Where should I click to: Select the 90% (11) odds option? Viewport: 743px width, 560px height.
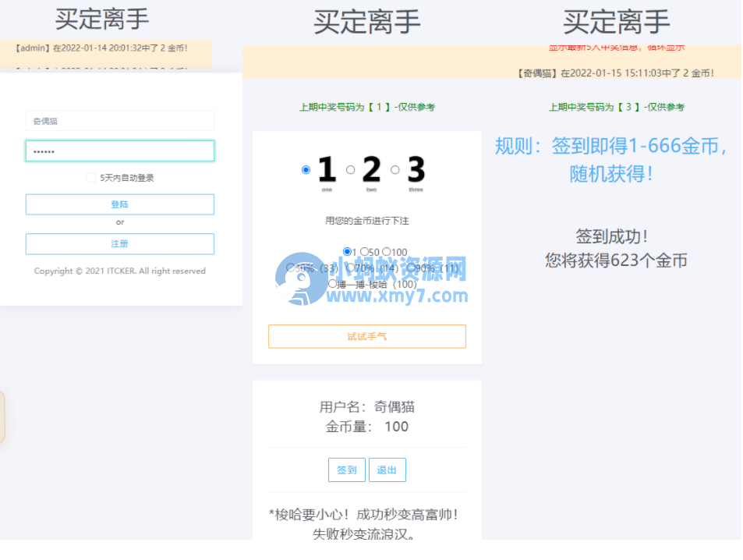click(412, 268)
